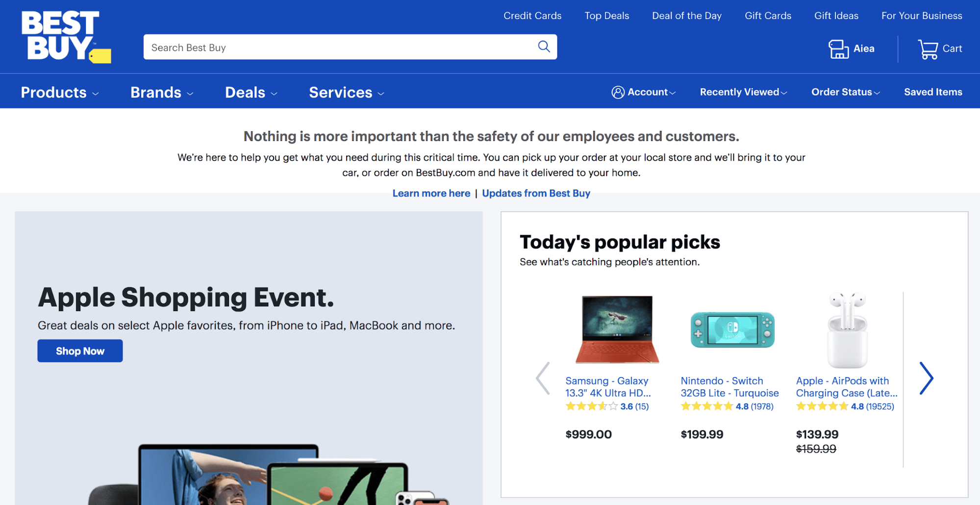Go to Saved Items
This screenshot has height=505, width=980.
point(933,92)
